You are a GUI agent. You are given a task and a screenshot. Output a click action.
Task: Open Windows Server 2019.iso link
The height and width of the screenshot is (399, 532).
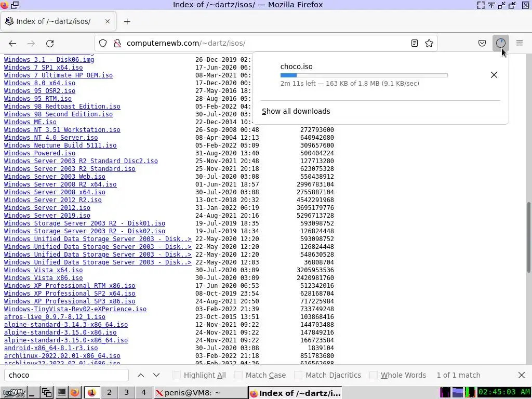(47, 216)
